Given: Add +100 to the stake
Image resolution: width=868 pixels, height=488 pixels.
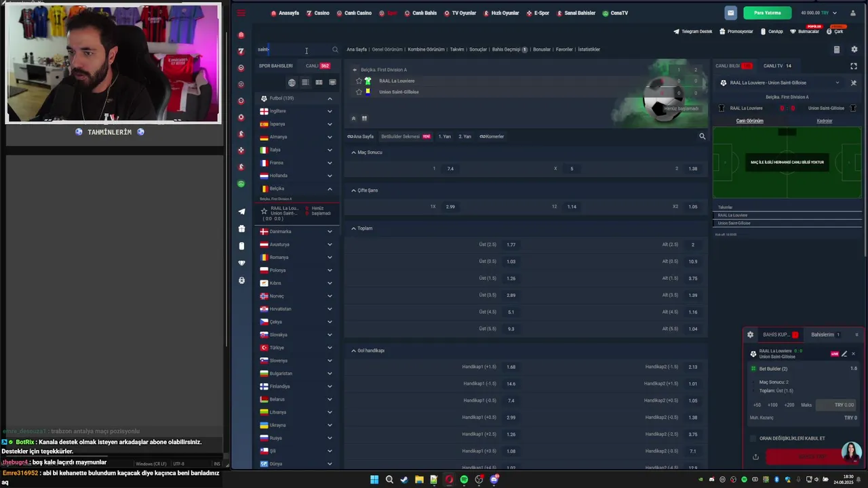Looking at the screenshot, I should (772, 405).
